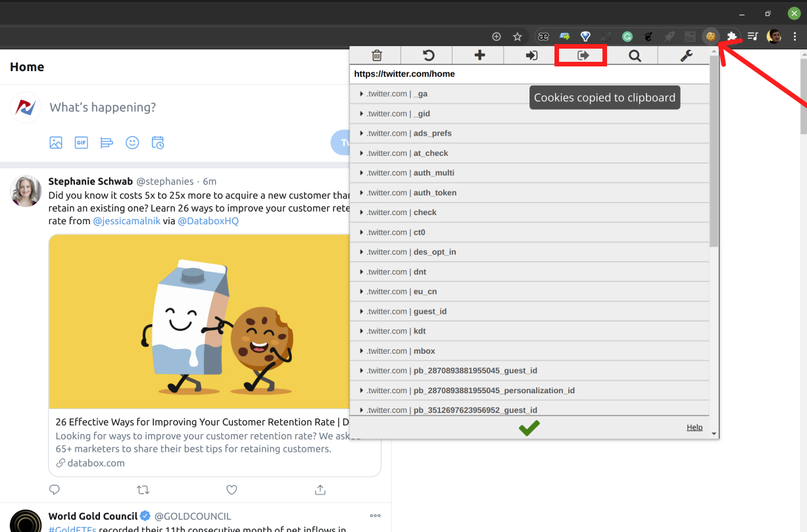
Task: Expand the _gid cookie row
Action: pyautogui.click(x=530, y=114)
